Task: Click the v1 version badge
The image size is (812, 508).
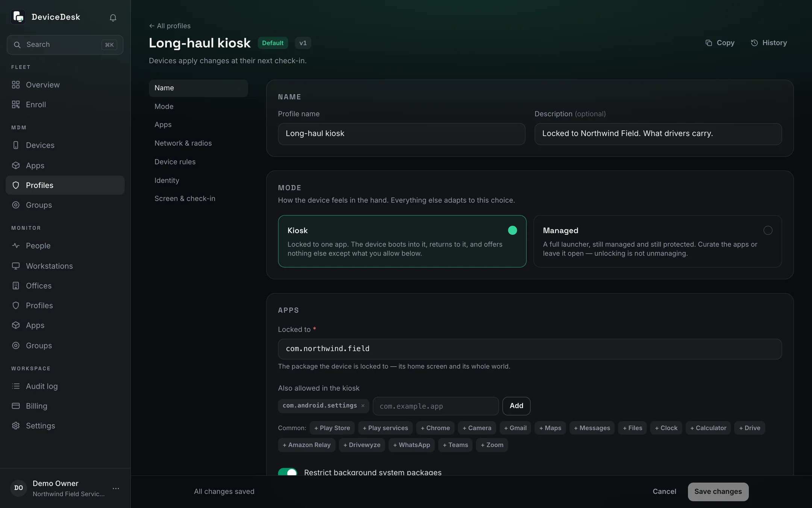Action: click(303, 43)
